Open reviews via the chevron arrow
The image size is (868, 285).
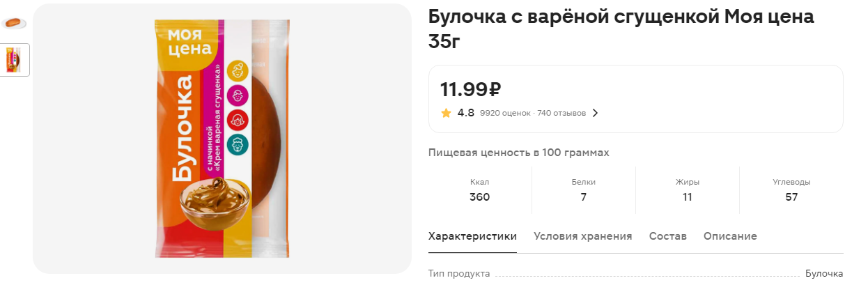(x=595, y=113)
